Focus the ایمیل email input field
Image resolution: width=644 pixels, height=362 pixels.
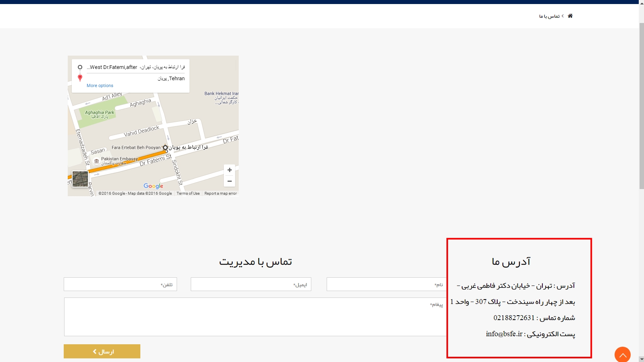[251, 285]
